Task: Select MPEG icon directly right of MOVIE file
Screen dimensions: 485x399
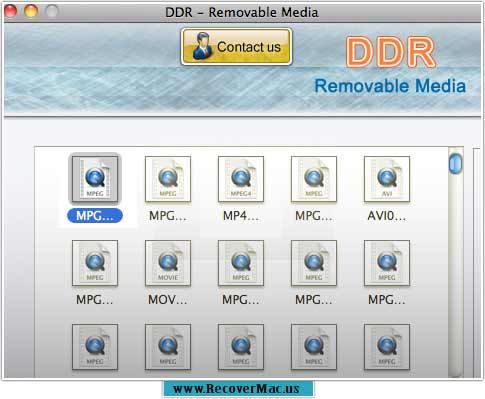Action: (x=241, y=263)
